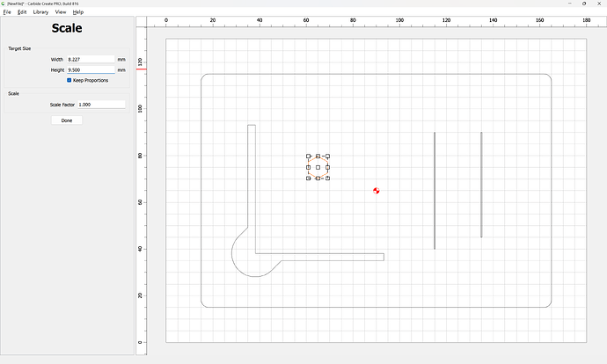Click the Height input field
Image resolution: width=607 pixels, height=364 pixels.
pyautogui.click(x=91, y=70)
